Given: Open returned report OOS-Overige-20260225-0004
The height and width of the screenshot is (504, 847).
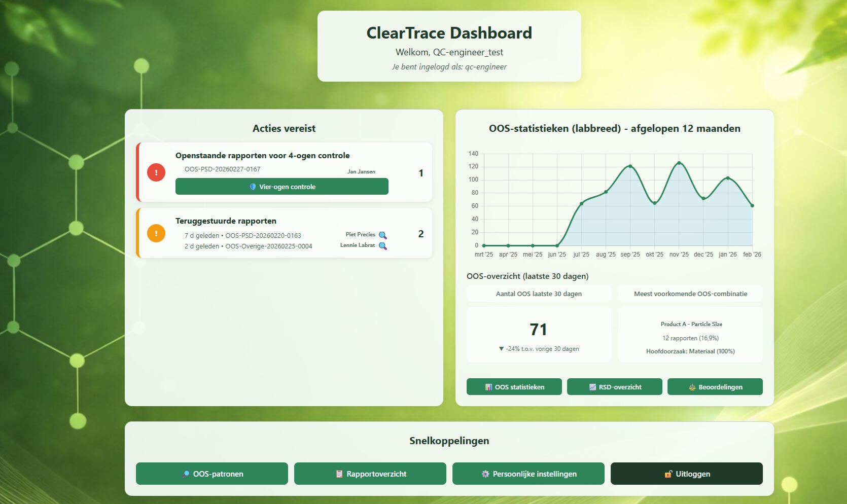Looking at the screenshot, I should tap(268, 246).
